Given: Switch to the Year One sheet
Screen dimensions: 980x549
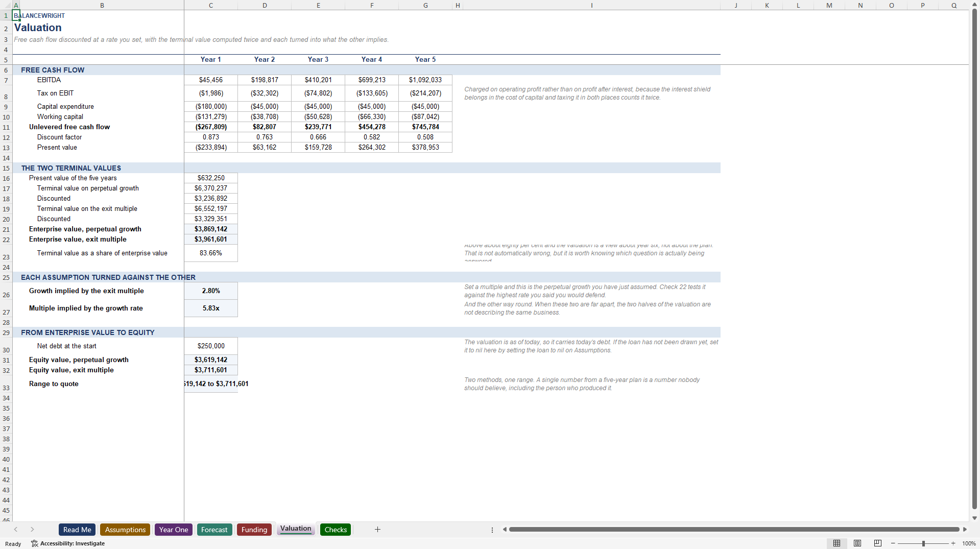Looking at the screenshot, I should tap(174, 530).
